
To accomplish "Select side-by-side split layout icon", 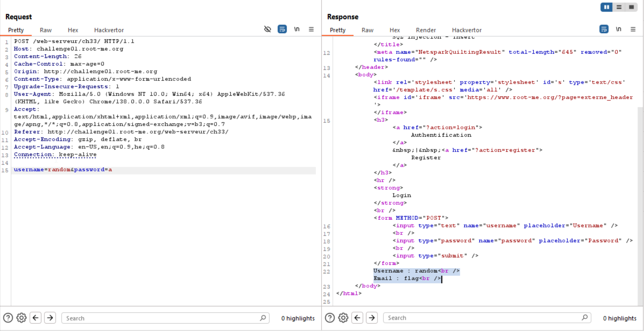I will [607, 7].
